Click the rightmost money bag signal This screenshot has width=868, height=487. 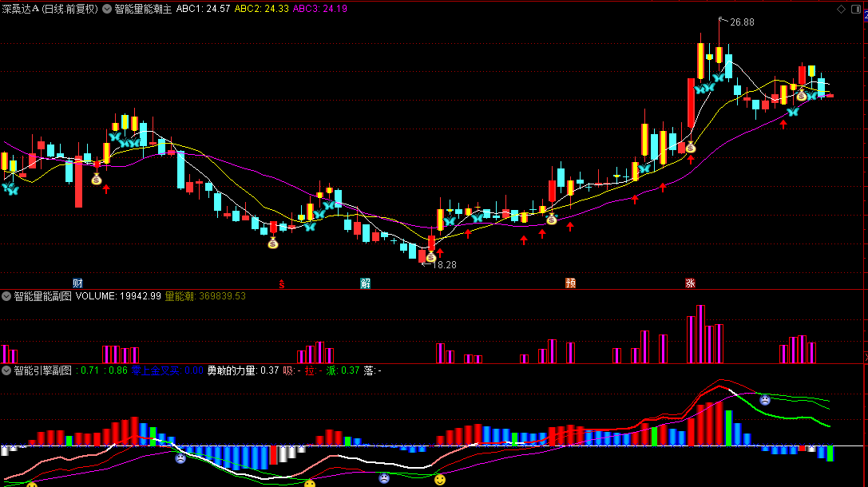802,95
